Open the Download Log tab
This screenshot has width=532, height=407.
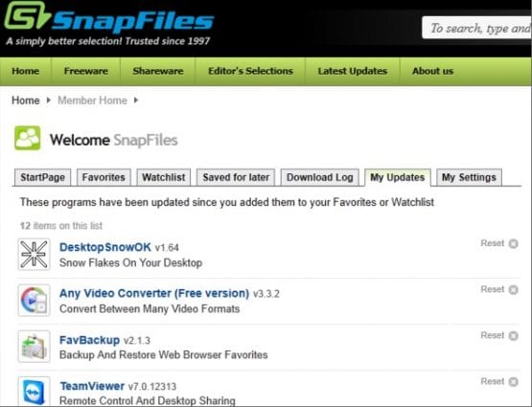(319, 177)
